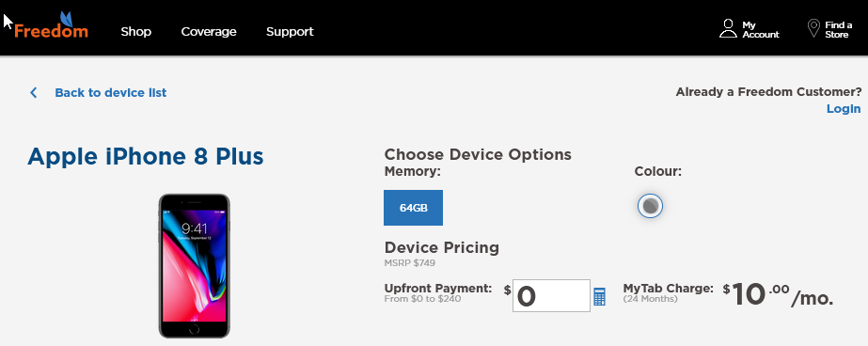Viewport: 868px width, 346px height.
Task: Click the Device Pricing heading
Action: click(x=442, y=247)
